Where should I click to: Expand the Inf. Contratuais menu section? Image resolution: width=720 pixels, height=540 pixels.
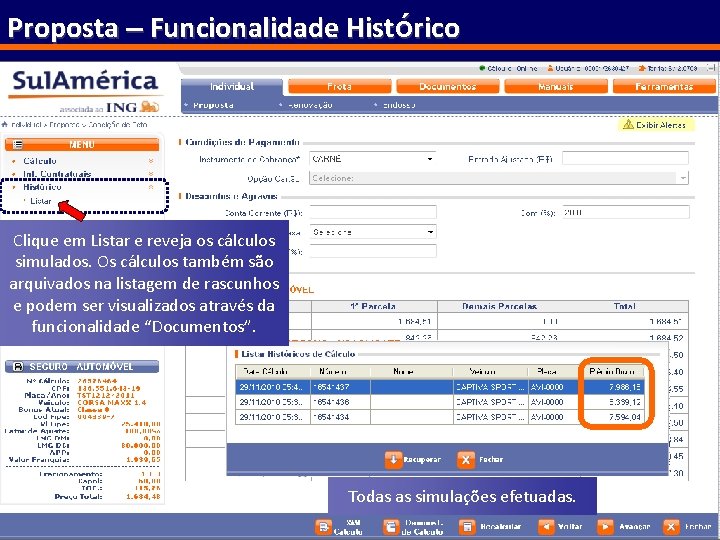(57, 174)
